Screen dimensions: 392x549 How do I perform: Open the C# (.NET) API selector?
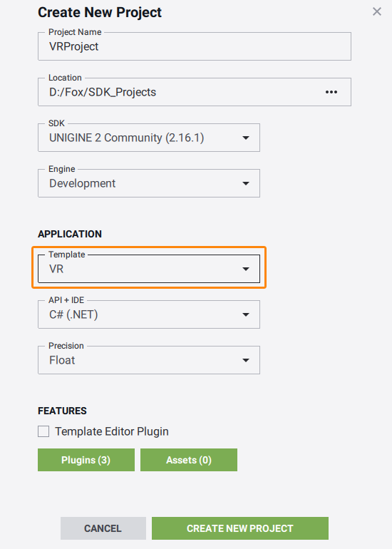point(149,314)
